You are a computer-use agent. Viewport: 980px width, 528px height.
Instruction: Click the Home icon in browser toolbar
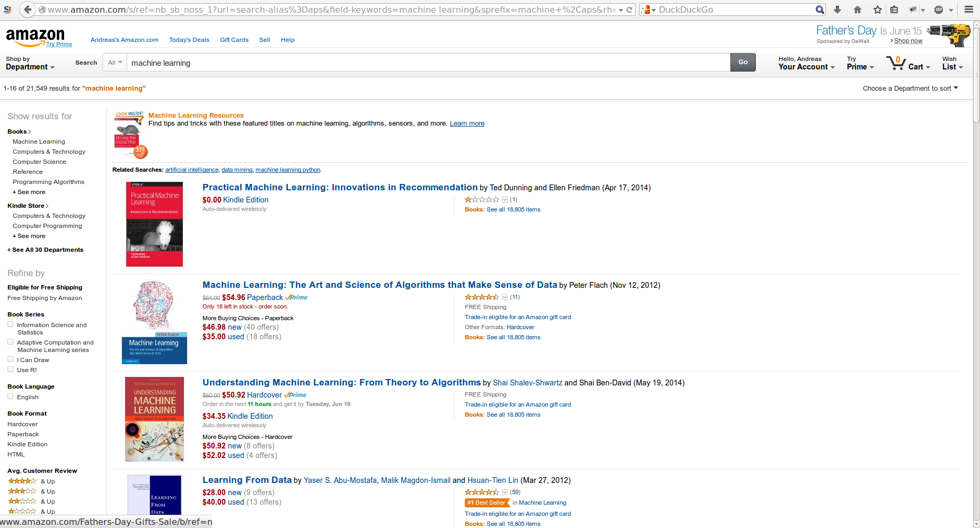point(857,9)
